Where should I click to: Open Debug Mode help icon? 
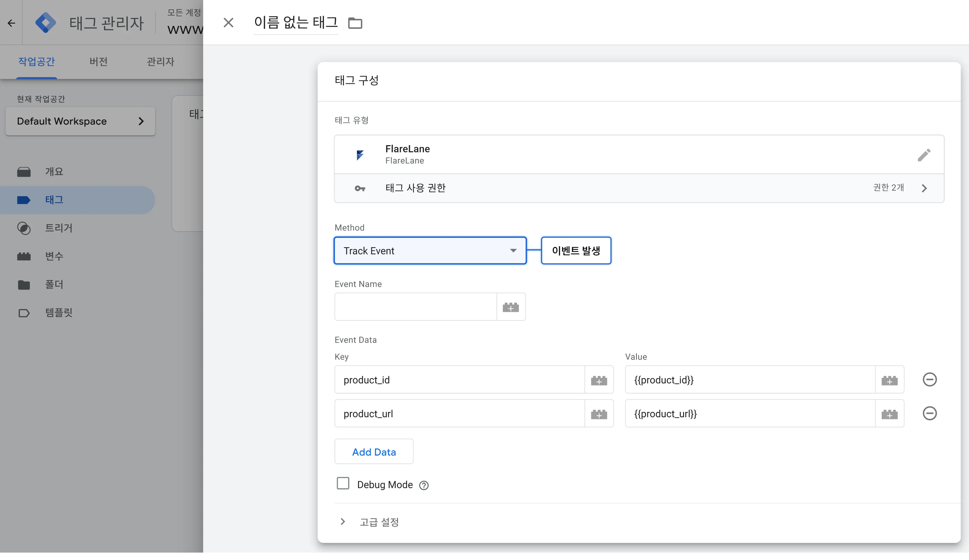click(424, 485)
